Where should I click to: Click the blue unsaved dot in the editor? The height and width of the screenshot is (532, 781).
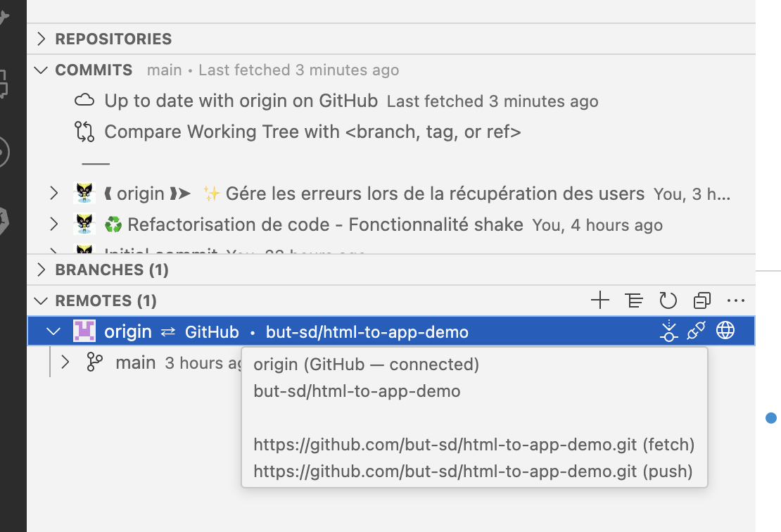pos(771,417)
